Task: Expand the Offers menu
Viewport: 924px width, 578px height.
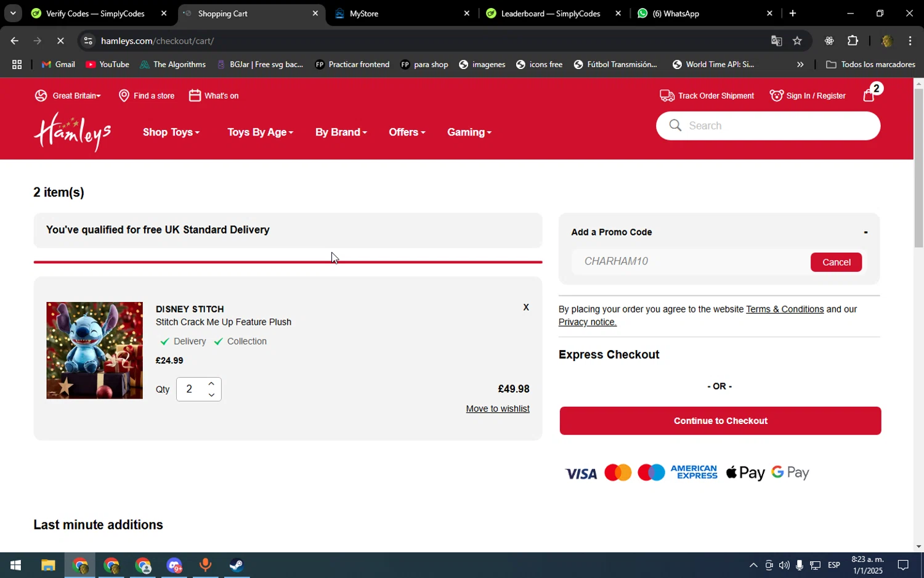Action: (x=407, y=132)
